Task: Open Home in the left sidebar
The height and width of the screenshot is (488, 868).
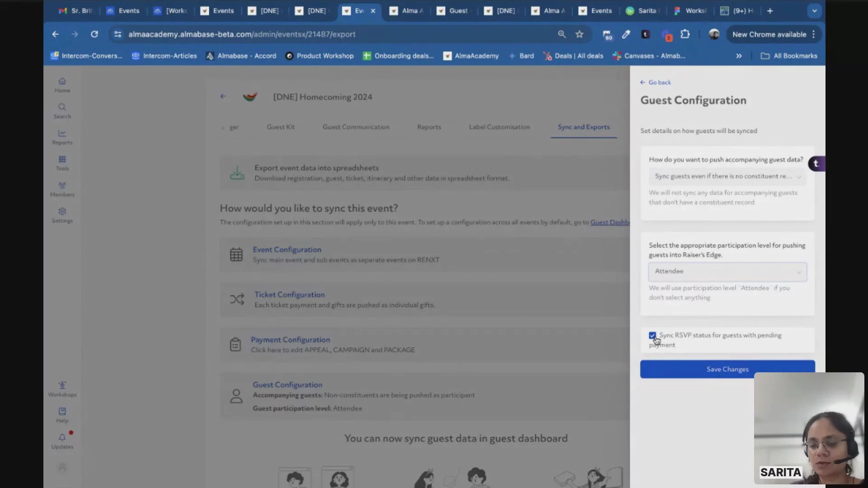Action: click(62, 85)
